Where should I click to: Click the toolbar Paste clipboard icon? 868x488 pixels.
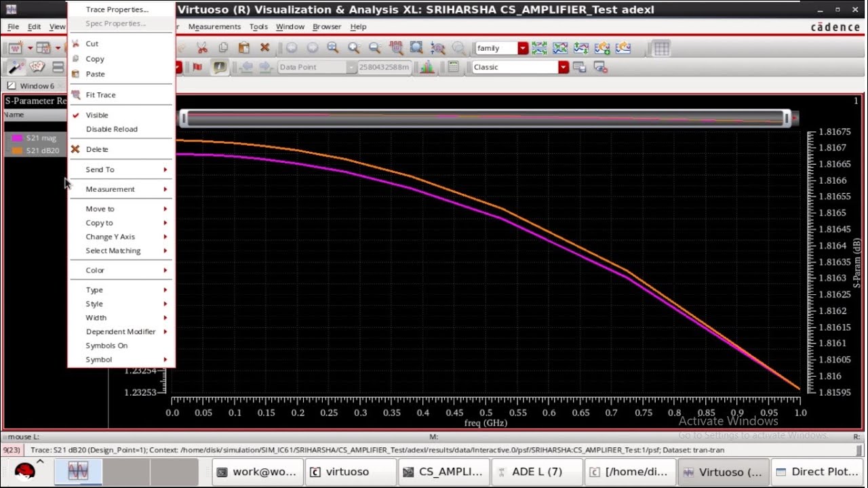point(244,48)
